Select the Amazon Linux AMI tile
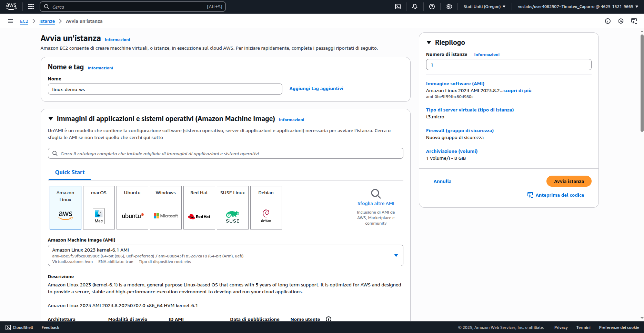The height and width of the screenshot is (333, 644). (x=66, y=208)
